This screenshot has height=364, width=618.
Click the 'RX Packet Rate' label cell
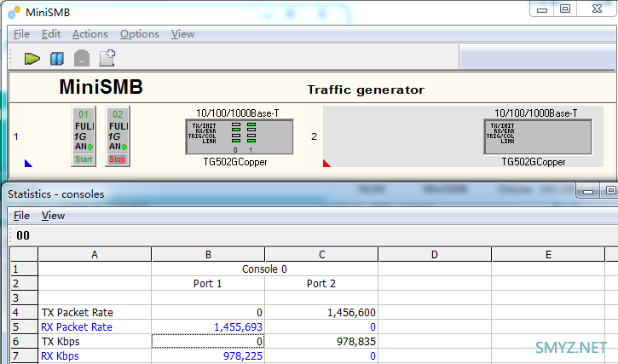point(95,327)
